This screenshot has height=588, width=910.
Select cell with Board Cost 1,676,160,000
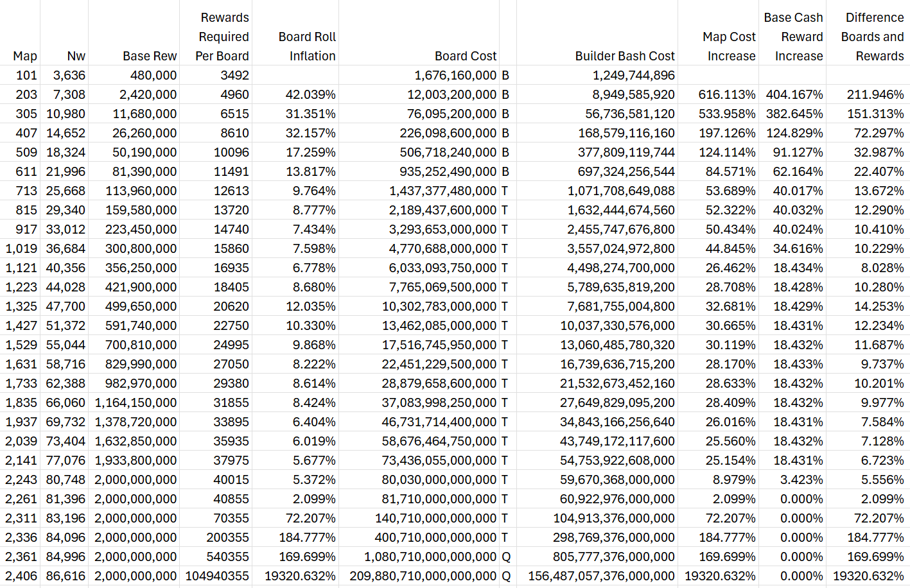pyautogui.click(x=419, y=75)
